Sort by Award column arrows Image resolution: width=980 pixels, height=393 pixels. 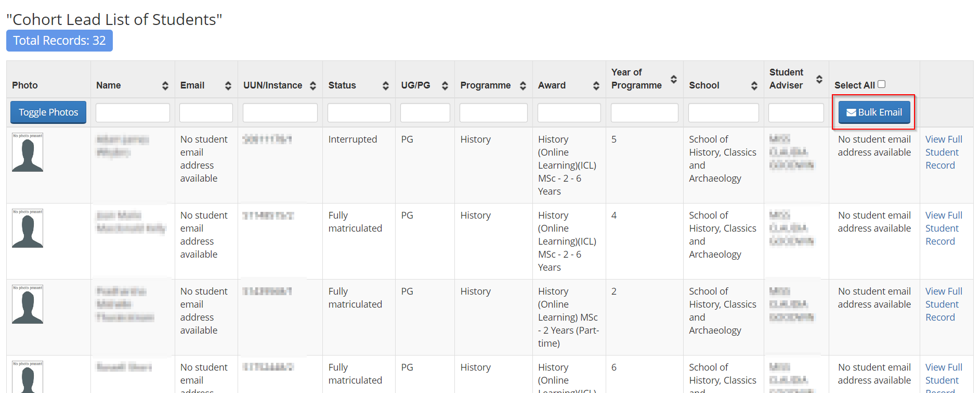pyautogui.click(x=596, y=86)
